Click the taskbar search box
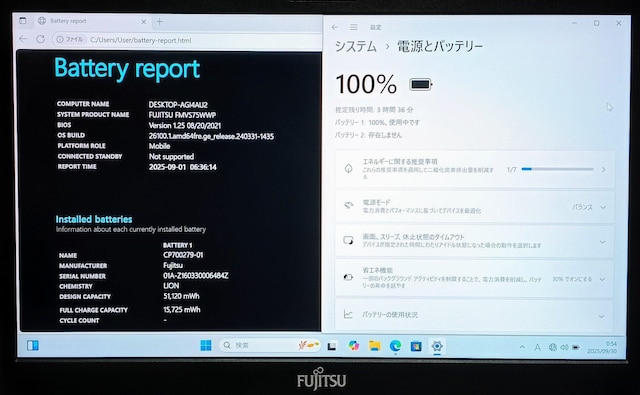This screenshot has height=395, width=640. point(270,345)
